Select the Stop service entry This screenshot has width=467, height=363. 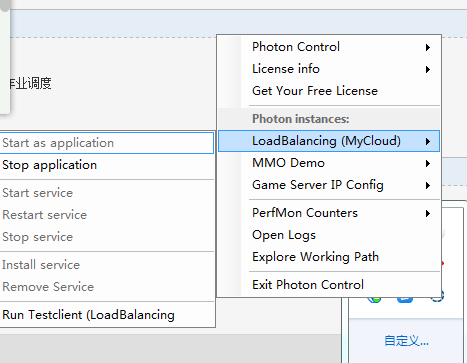107,237
